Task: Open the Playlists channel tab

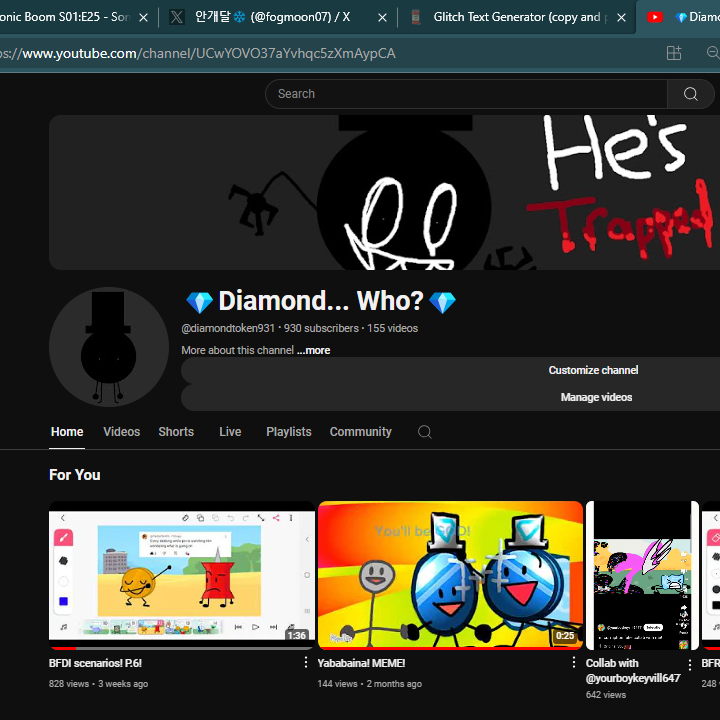Action: [x=288, y=432]
